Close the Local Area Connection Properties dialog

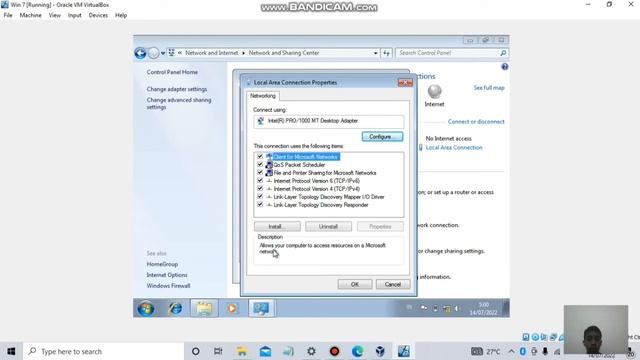tap(405, 83)
